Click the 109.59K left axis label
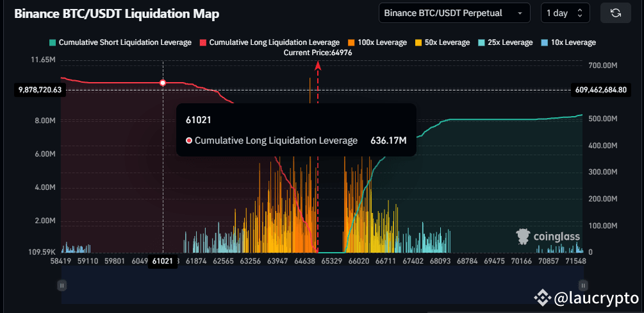 [40, 252]
